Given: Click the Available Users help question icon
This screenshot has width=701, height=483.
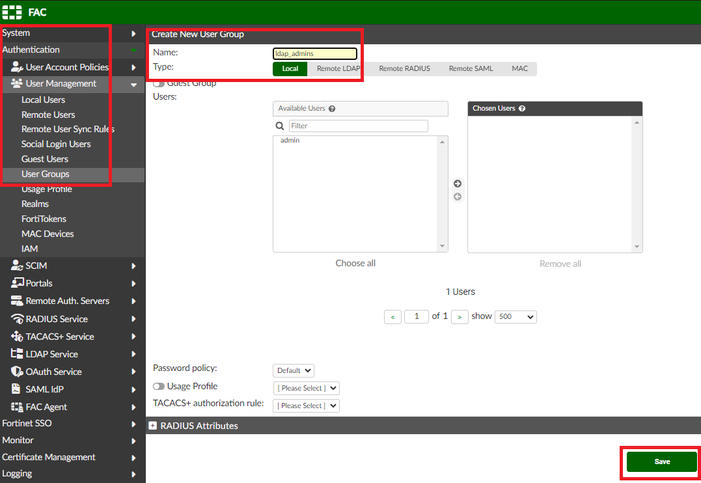Looking at the screenshot, I should (x=332, y=109).
